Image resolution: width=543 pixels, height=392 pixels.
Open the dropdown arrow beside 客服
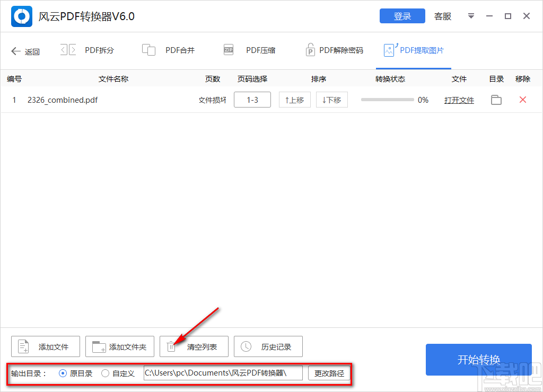click(471, 16)
